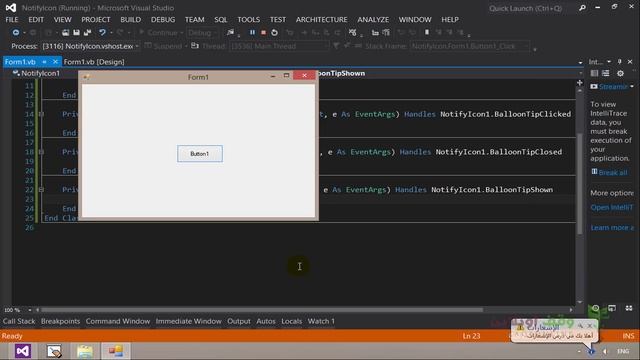Collapse the code region at line 18
Viewport: 640px width, 360px height.
click(41, 152)
